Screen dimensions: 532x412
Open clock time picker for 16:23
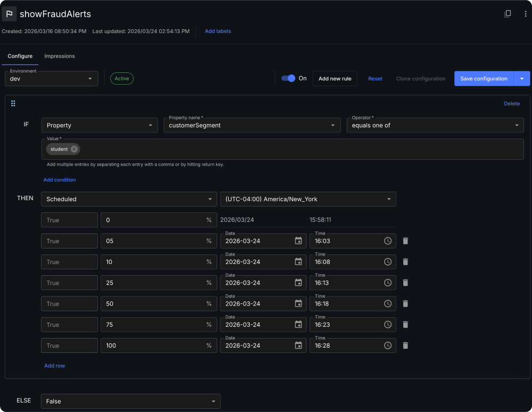click(388, 325)
